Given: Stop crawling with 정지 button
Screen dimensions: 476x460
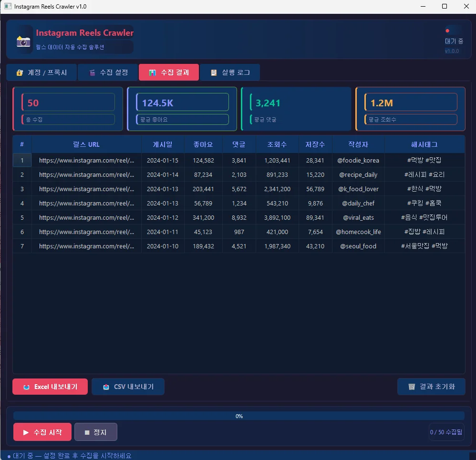Looking at the screenshot, I should pyautogui.click(x=96, y=432).
